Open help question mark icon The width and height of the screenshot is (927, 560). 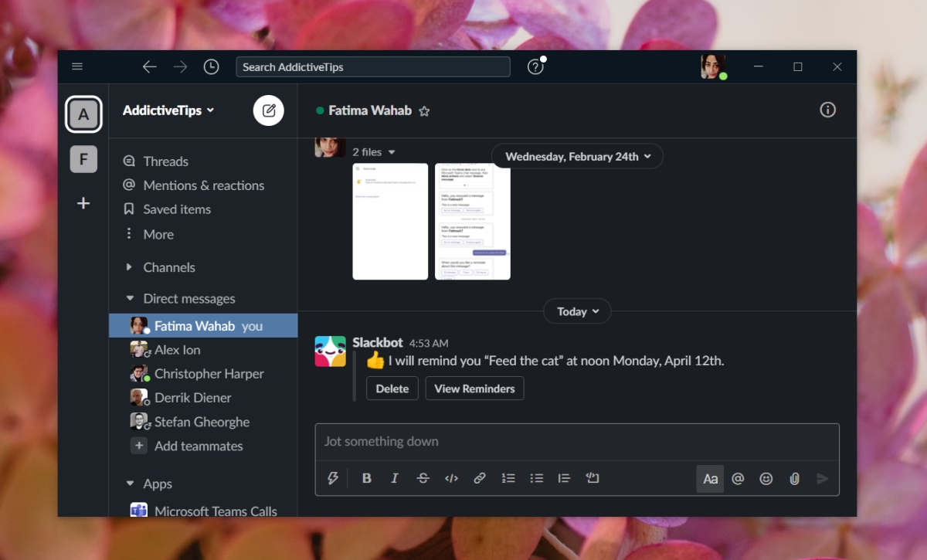(x=535, y=67)
